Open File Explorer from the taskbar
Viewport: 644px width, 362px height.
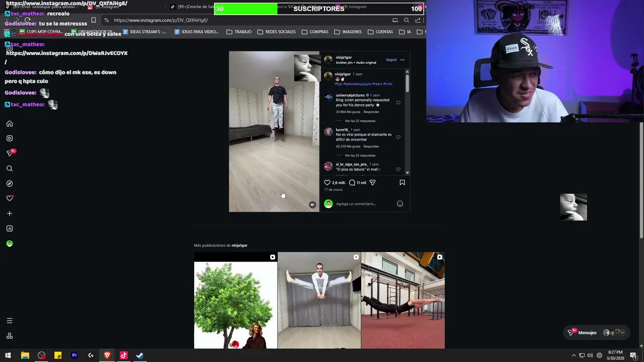click(25, 355)
